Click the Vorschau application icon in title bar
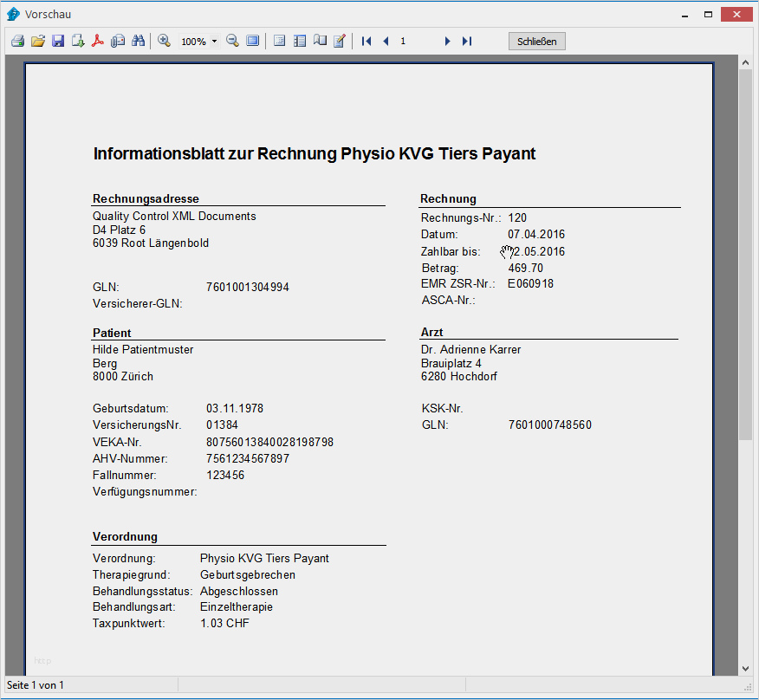The width and height of the screenshot is (759, 700). [x=13, y=14]
